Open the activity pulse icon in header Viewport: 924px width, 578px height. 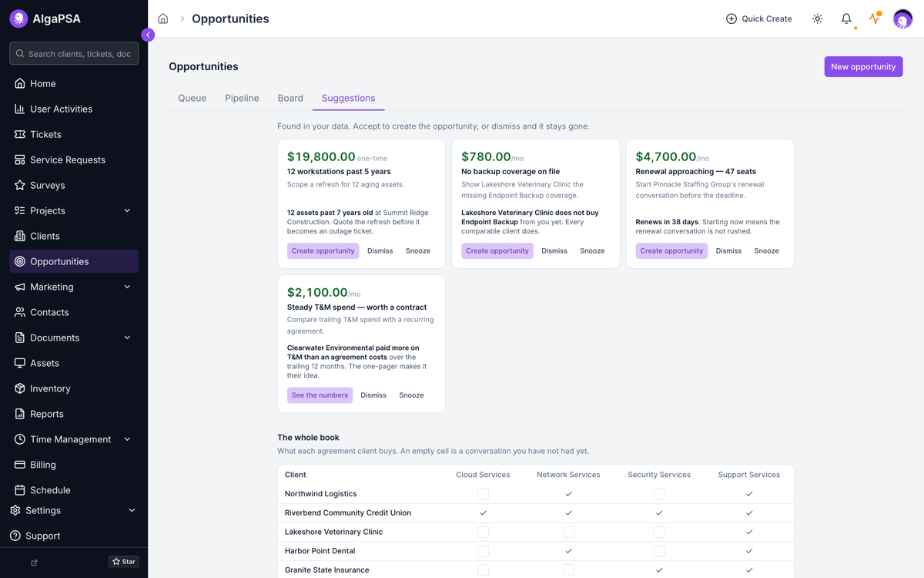coord(875,18)
